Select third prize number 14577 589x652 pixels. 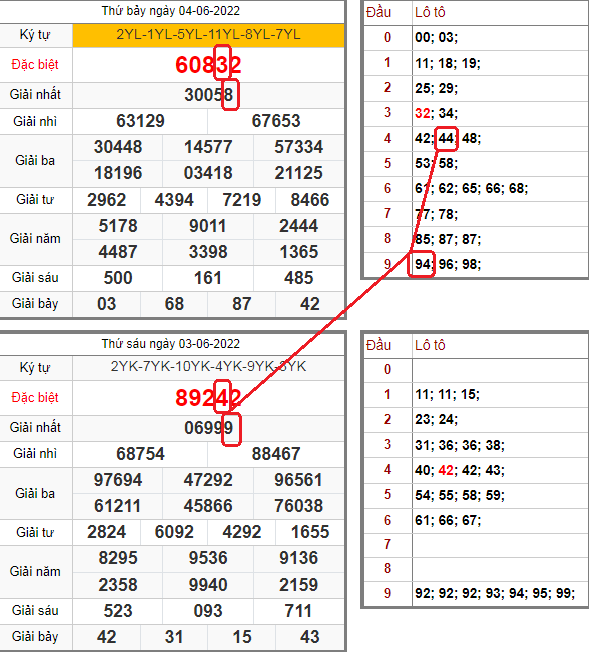(208, 147)
